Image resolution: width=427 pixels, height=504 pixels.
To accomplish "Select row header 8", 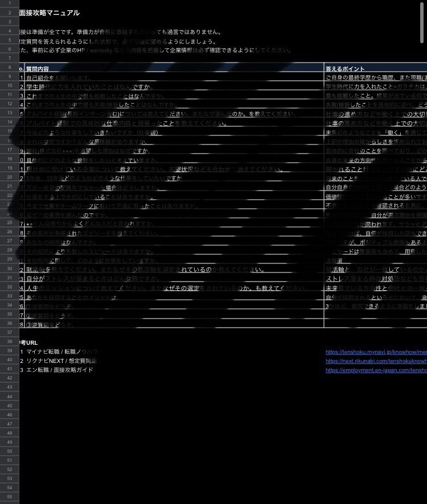I will pos(10,67).
